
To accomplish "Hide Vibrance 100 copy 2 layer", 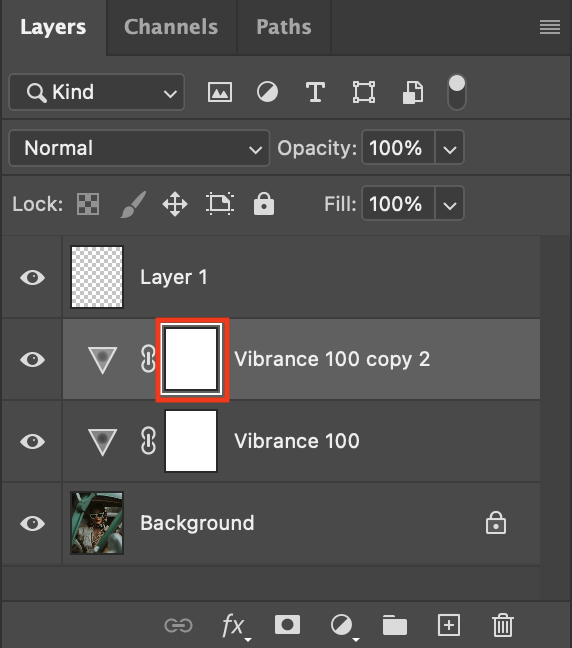I will click(33, 359).
